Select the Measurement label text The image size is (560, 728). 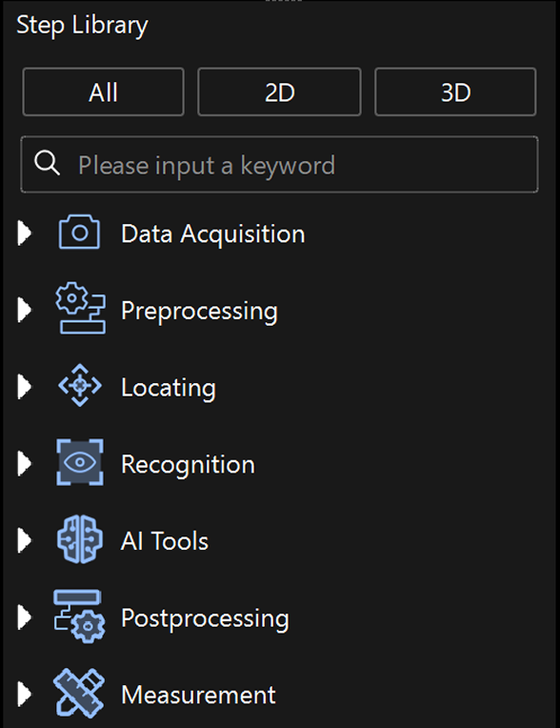pos(199,695)
